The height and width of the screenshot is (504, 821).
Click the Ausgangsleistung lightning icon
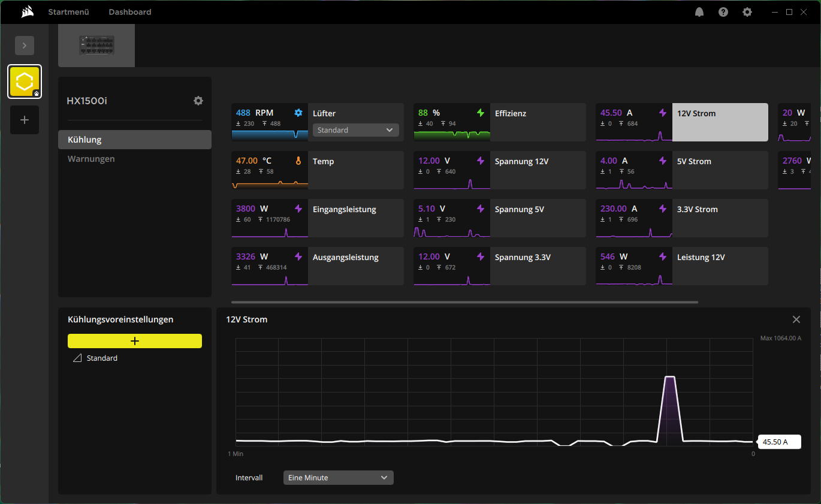coord(298,256)
